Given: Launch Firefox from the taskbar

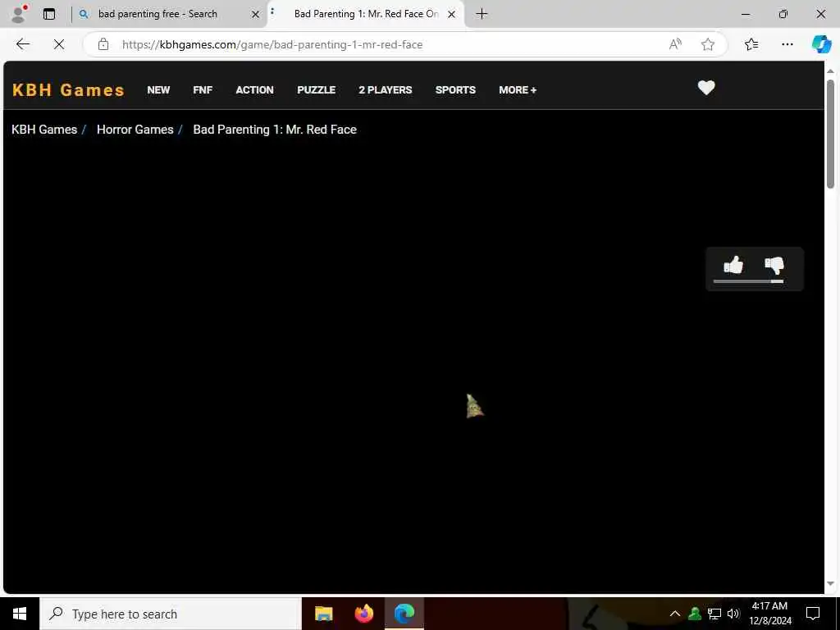Looking at the screenshot, I should 364,614.
